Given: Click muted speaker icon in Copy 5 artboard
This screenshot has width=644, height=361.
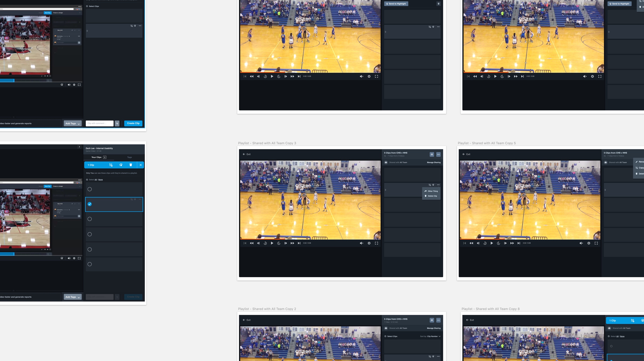Looking at the screenshot, I should pyautogui.click(x=581, y=243).
